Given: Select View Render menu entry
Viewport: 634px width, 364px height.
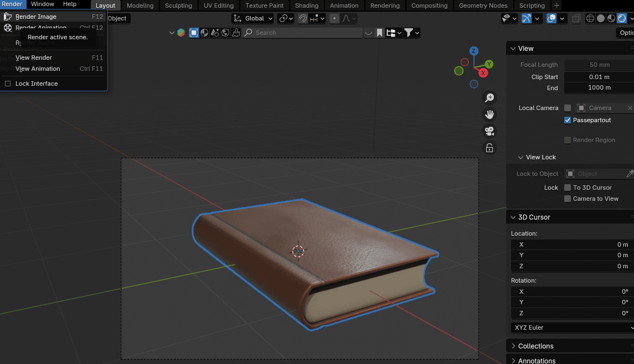Looking at the screenshot, I should tap(34, 58).
